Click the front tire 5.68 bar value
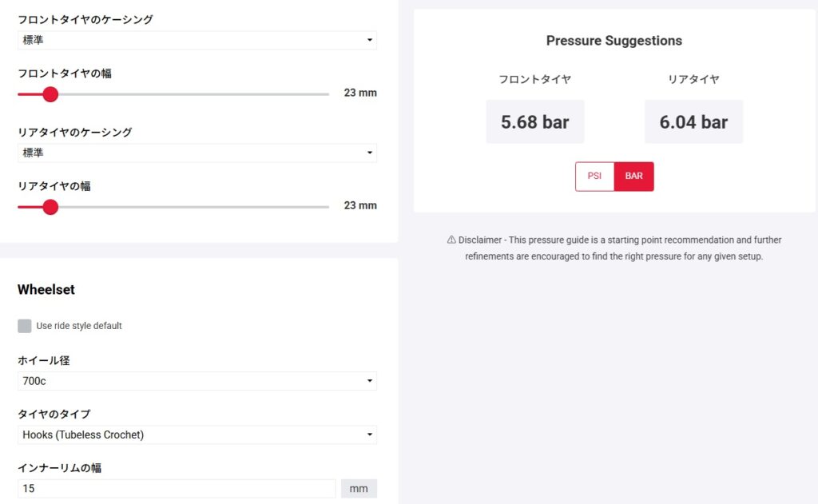 (x=534, y=122)
